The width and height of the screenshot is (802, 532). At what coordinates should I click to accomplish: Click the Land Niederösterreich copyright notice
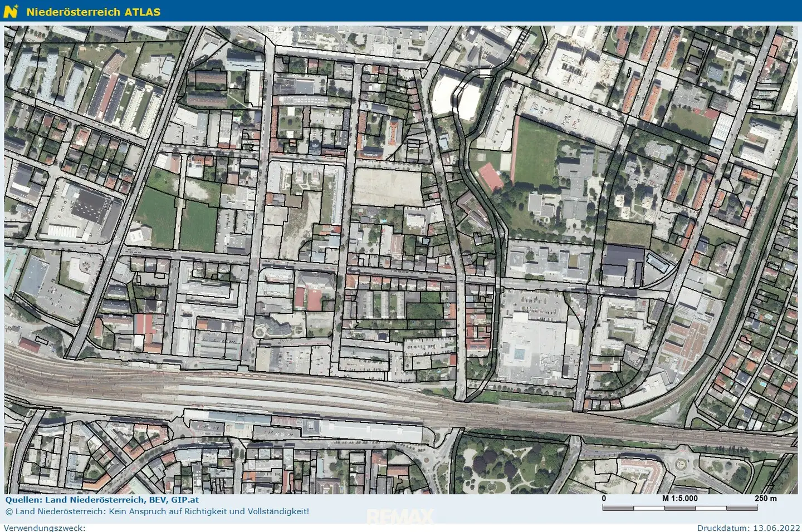coord(157,511)
